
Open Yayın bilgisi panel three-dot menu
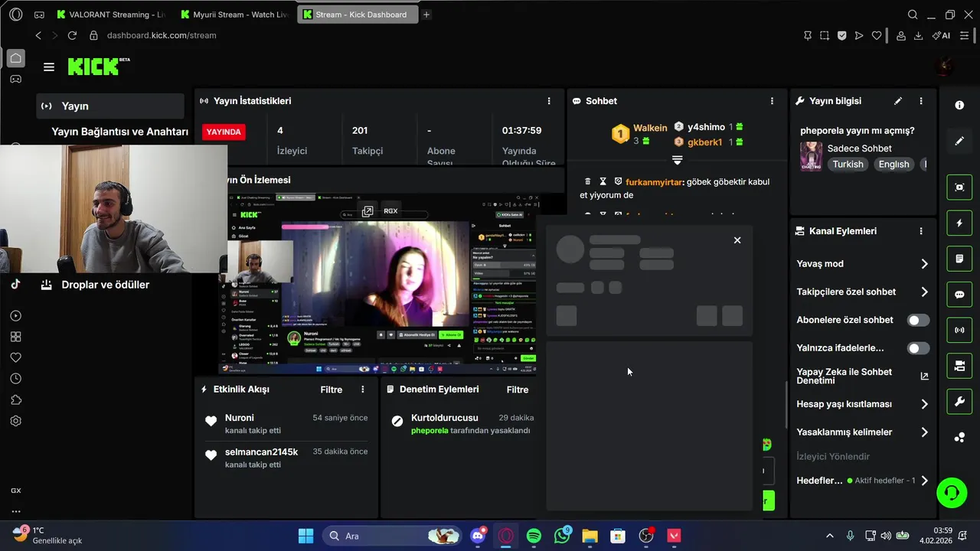[921, 101]
